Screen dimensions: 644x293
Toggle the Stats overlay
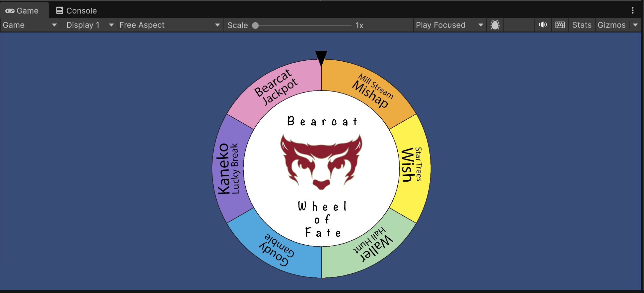click(x=582, y=25)
